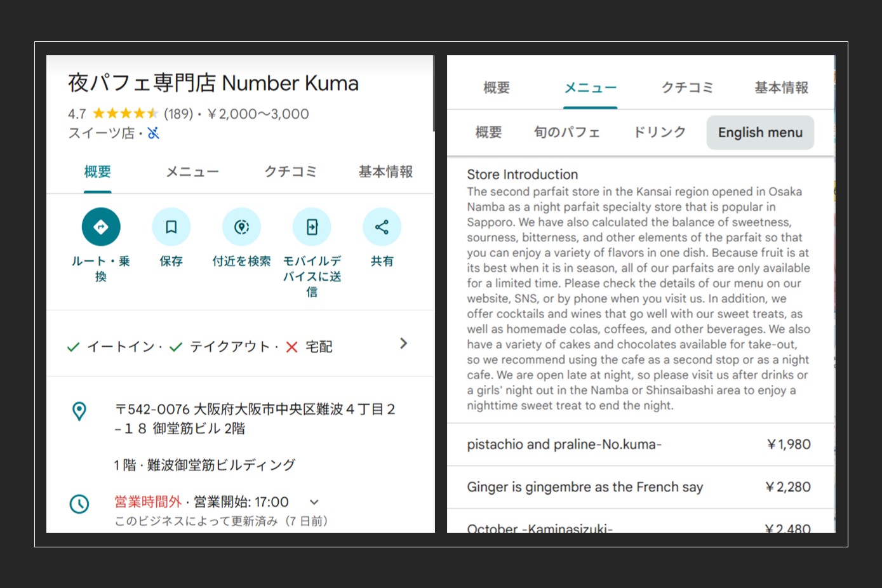The width and height of the screenshot is (882, 588).
Task: Expand the service options row chevron
Action: point(403,344)
